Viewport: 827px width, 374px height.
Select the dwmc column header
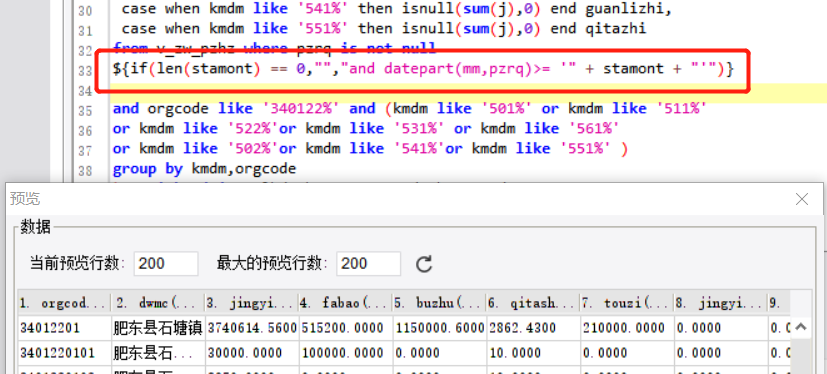click(x=158, y=302)
